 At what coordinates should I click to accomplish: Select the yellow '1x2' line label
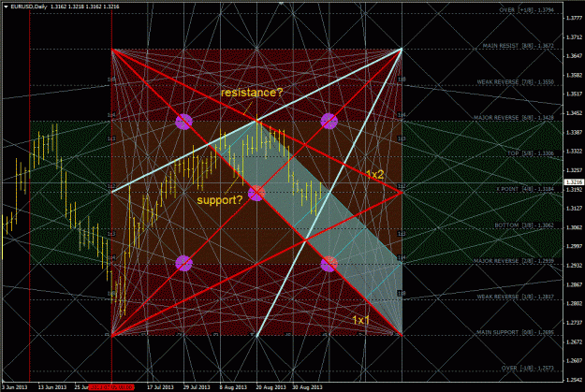point(374,174)
